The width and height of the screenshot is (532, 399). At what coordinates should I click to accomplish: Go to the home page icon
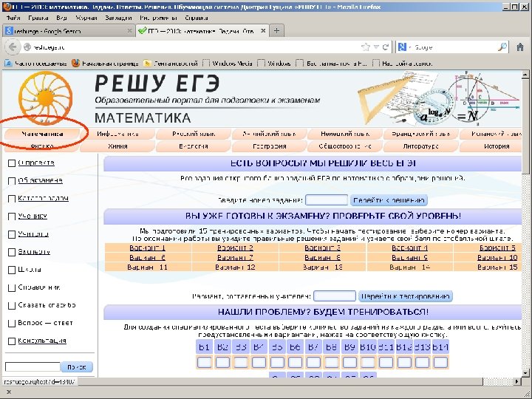coord(520,47)
